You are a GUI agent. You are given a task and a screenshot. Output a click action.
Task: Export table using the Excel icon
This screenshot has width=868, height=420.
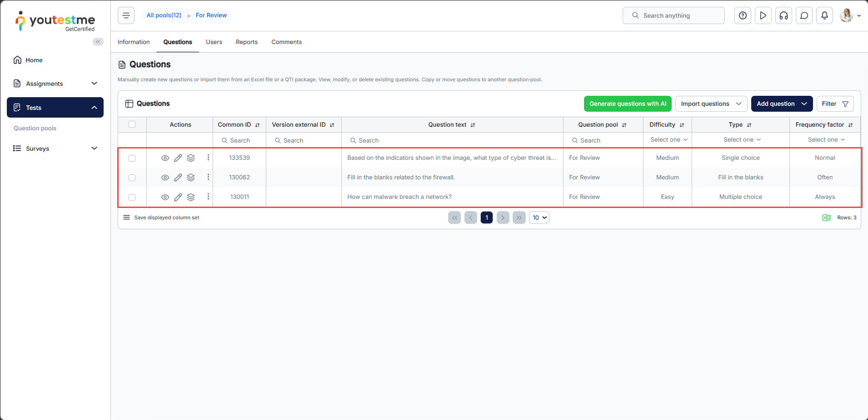coord(826,218)
